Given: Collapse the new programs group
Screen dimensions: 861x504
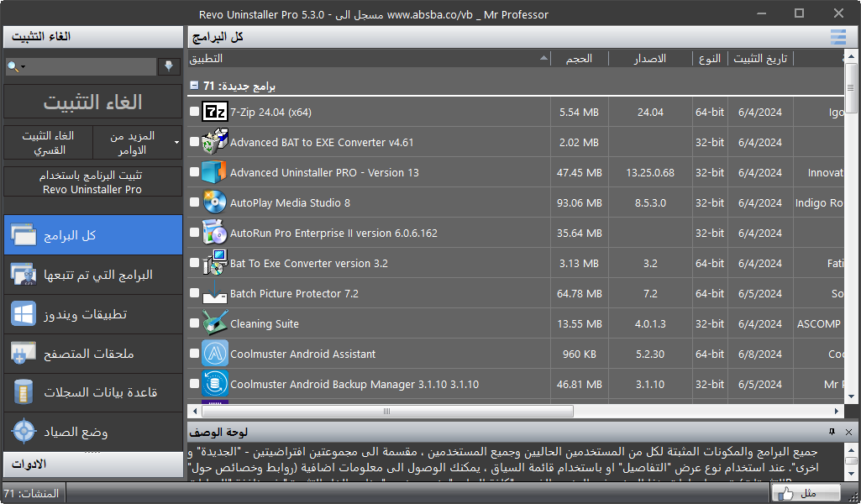Looking at the screenshot, I should (194, 86).
